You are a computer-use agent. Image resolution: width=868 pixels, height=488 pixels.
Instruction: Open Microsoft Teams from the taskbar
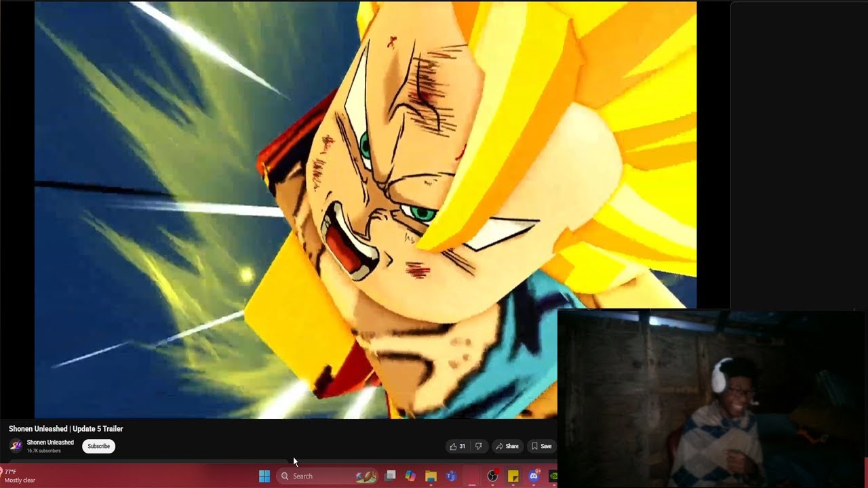pyautogui.click(x=451, y=476)
